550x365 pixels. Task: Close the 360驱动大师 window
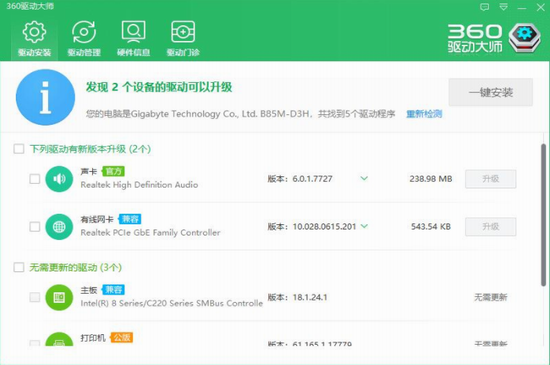point(541,7)
